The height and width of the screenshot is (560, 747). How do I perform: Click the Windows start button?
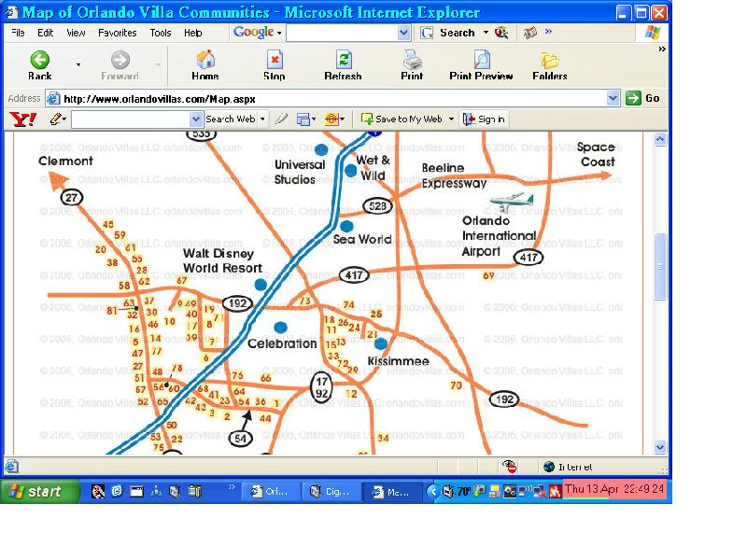tap(40, 492)
